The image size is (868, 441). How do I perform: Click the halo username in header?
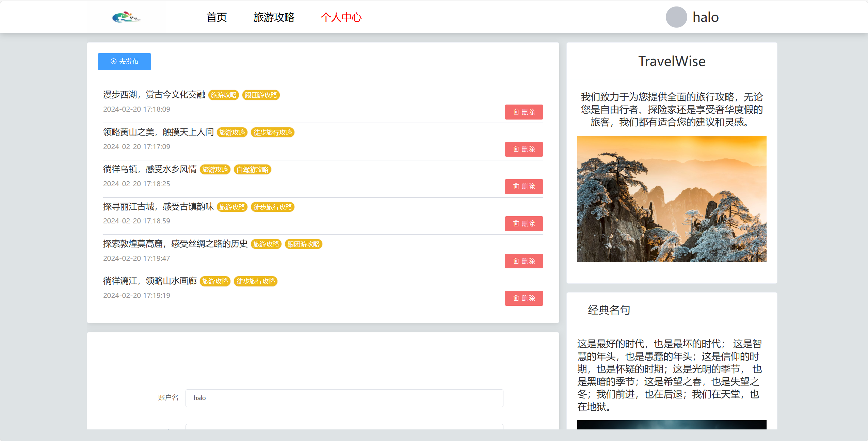tap(705, 17)
